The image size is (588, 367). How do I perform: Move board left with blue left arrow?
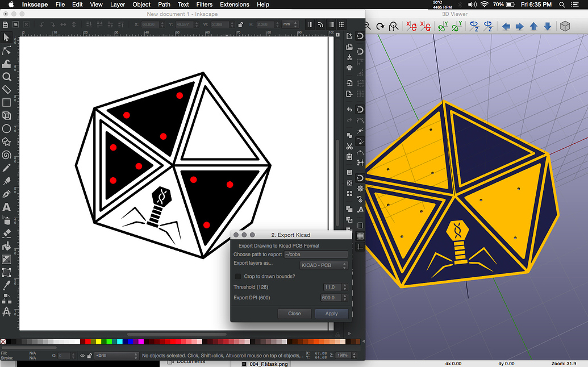coord(506,26)
